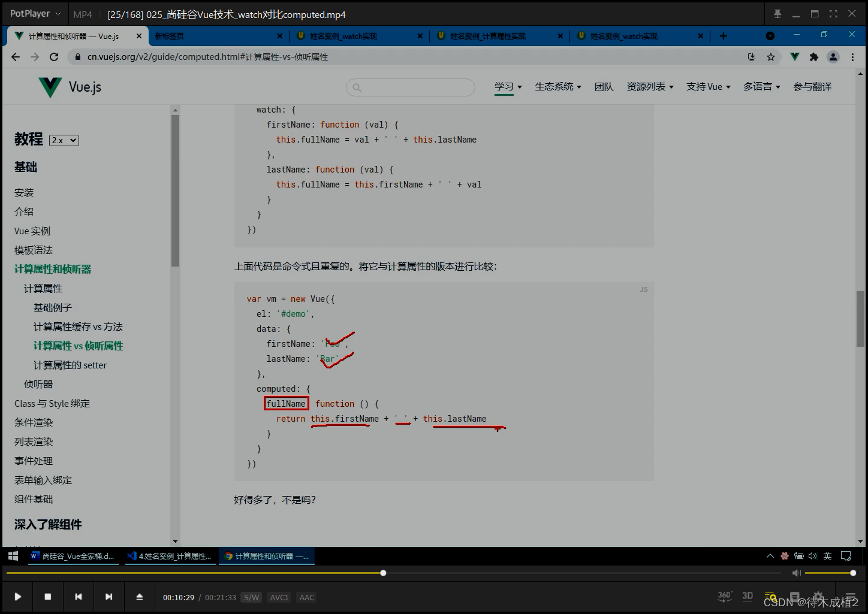Open the 团队 navigation link
Image resolution: width=868 pixels, height=614 pixels.
click(x=604, y=87)
